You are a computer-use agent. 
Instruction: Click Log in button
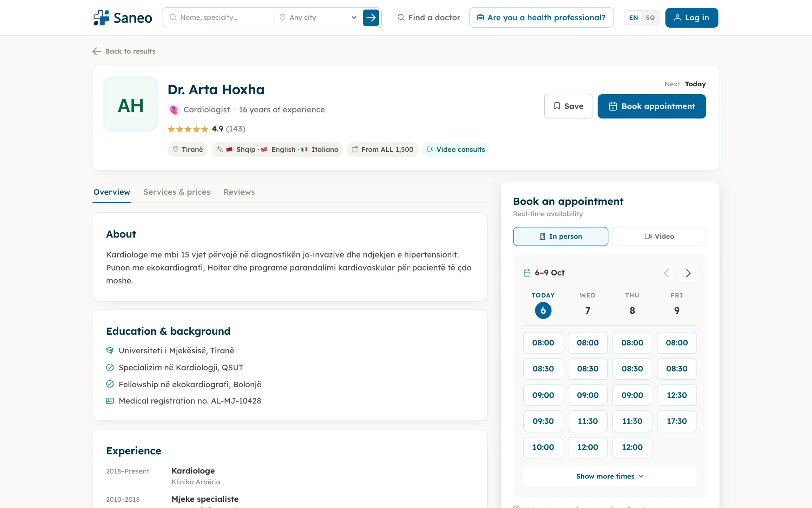pyautogui.click(x=691, y=17)
